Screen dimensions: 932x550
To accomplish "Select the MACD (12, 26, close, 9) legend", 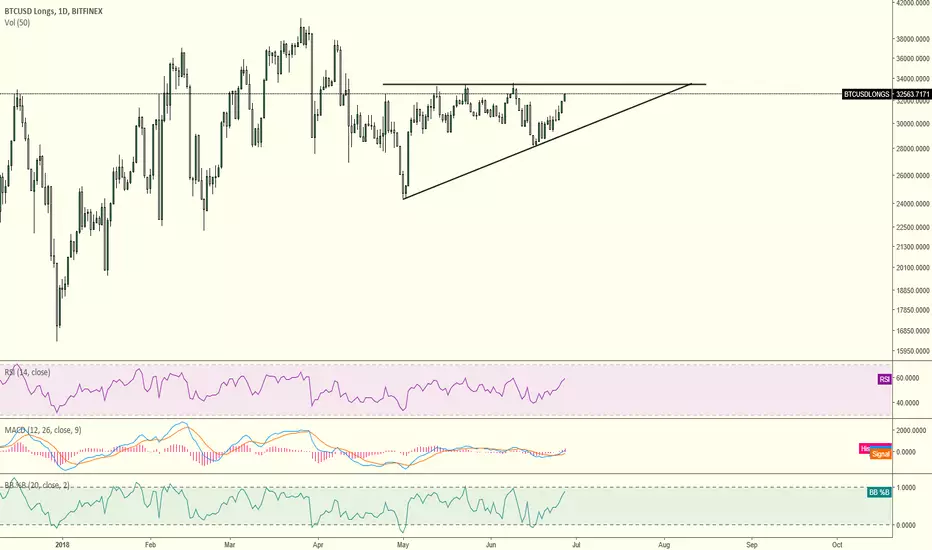I will 43,430.
